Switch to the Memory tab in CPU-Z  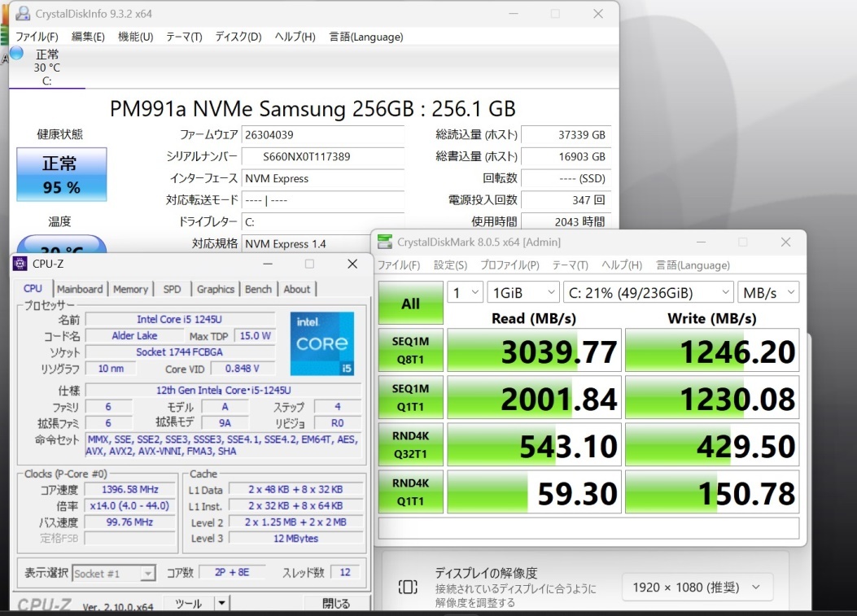tap(131, 289)
